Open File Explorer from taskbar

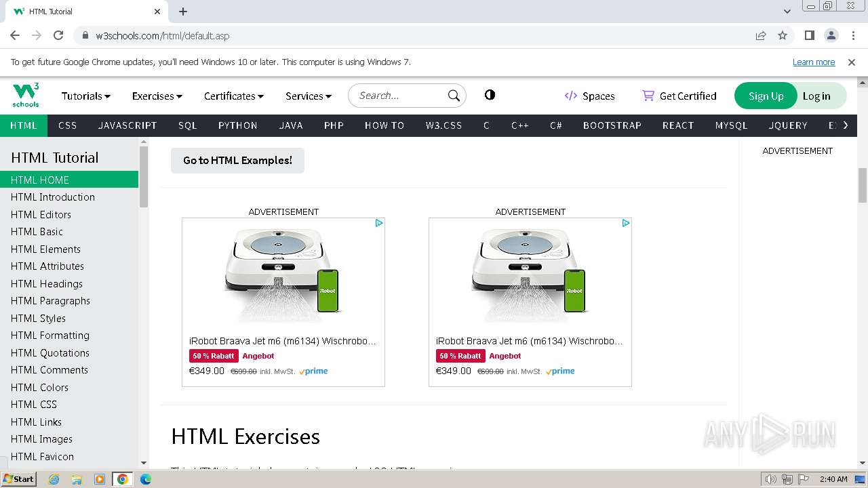(x=77, y=479)
